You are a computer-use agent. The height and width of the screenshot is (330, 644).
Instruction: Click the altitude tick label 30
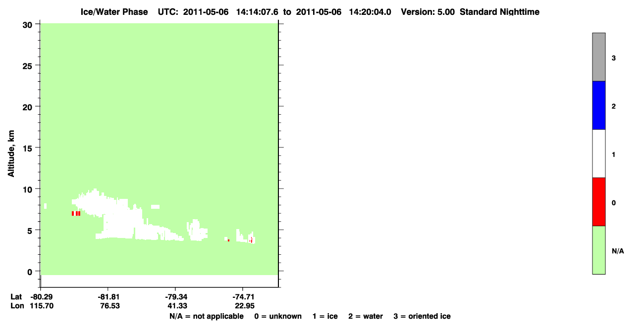point(29,24)
